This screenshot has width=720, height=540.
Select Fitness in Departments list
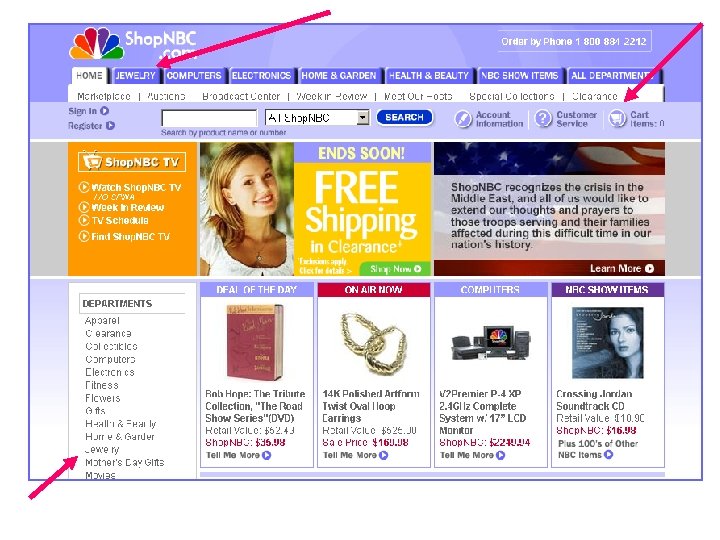(101, 385)
